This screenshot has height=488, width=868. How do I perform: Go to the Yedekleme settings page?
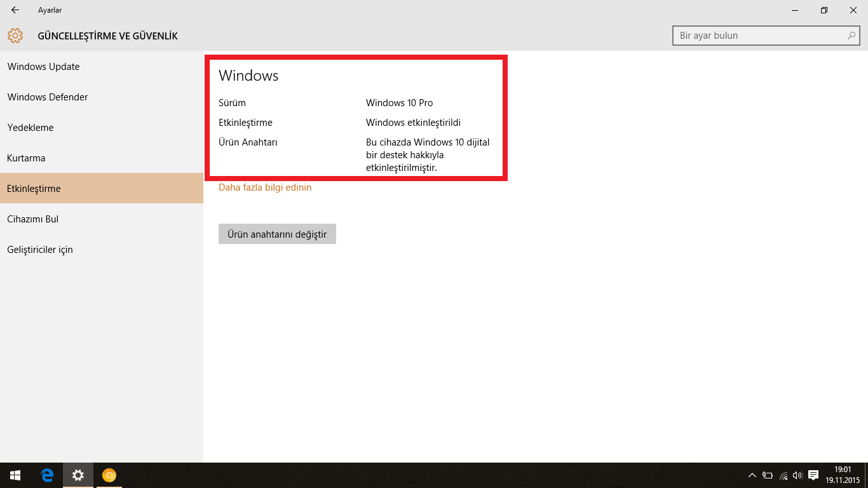coord(31,128)
